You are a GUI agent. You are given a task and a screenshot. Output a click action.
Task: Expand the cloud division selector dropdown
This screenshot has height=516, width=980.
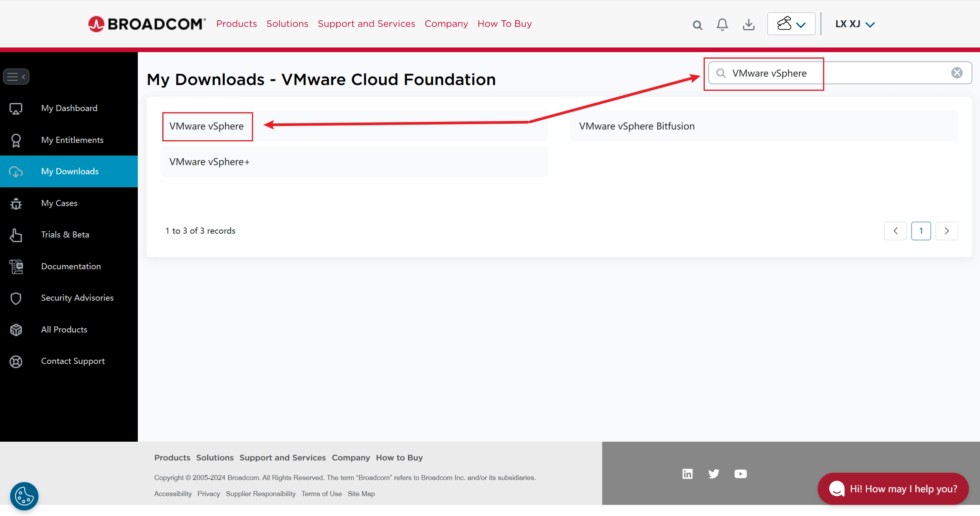[791, 24]
